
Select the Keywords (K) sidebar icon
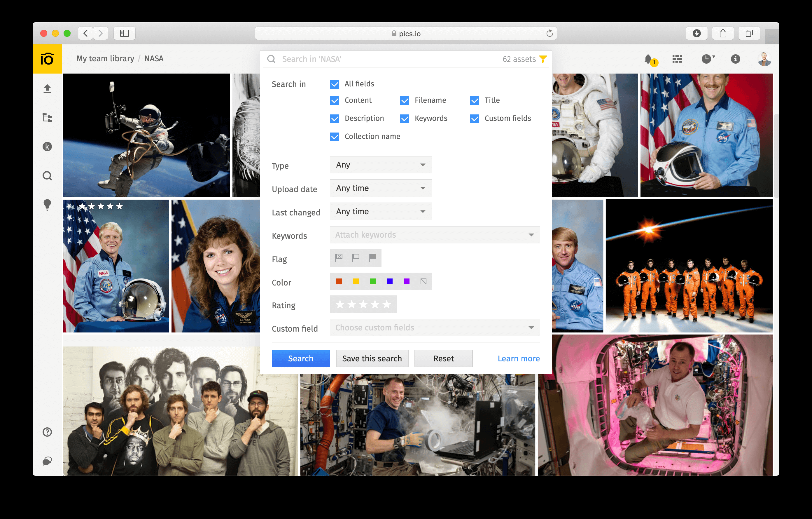tap(47, 147)
